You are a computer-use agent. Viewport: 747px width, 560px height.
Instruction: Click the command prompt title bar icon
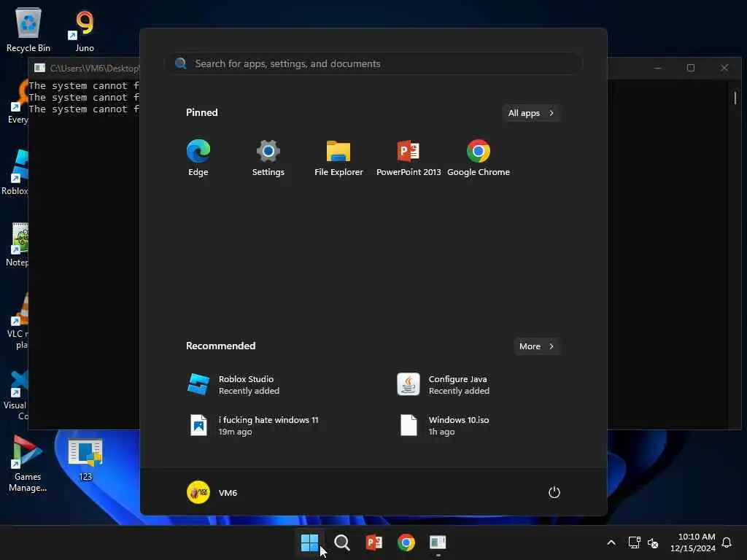[x=40, y=68]
